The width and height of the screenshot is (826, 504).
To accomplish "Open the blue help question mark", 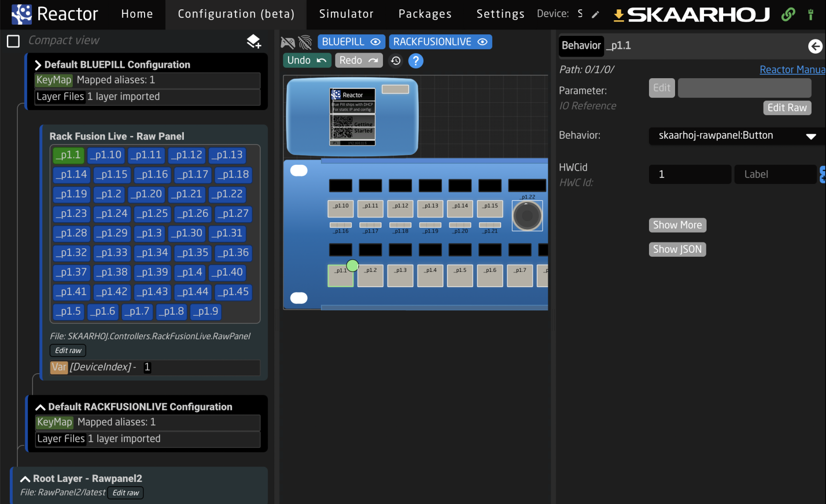I will pyautogui.click(x=415, y=60).
